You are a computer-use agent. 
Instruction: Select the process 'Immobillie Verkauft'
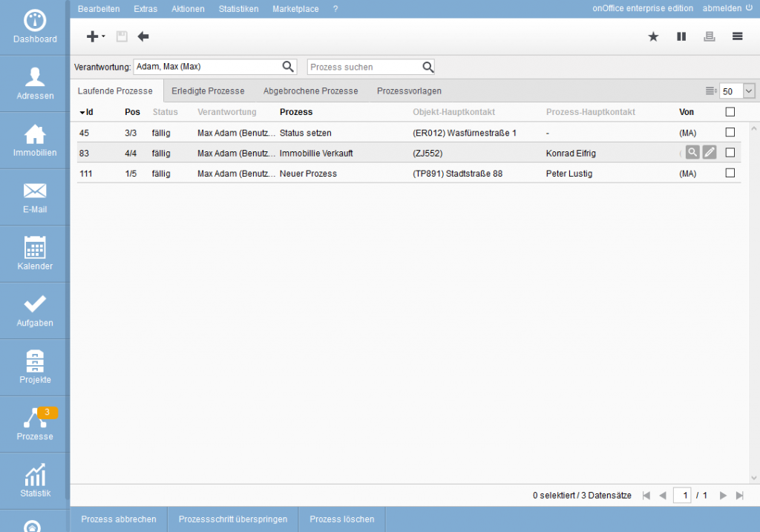point(316,153)
